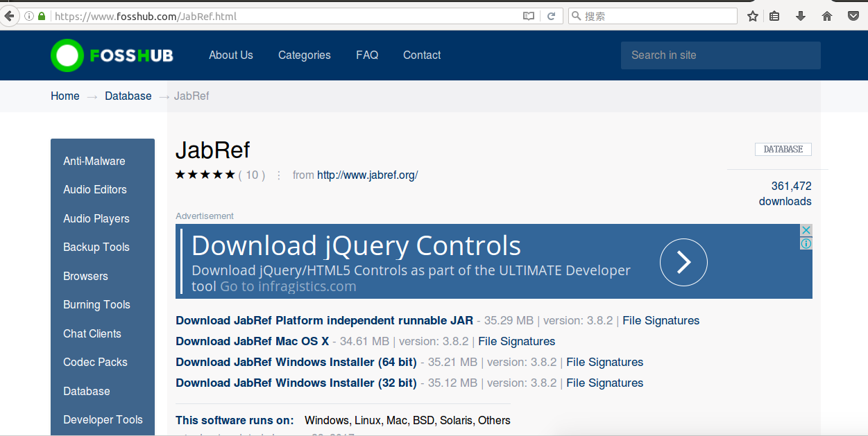868x436 pixels.
Task: Open the Categories menu item
Action: pyautogui.click(x=305, y=55)
